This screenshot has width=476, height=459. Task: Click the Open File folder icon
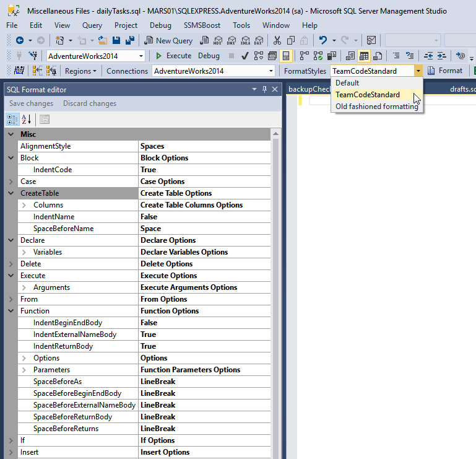click(x=103, y=40)
